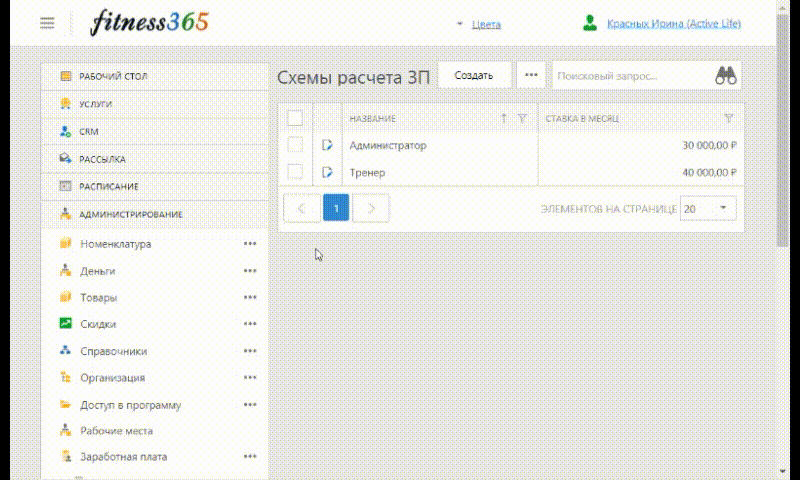Screen dimensions: 800x480
Task: Open the hamburger menu icon
Action: [x=47, y=23]
